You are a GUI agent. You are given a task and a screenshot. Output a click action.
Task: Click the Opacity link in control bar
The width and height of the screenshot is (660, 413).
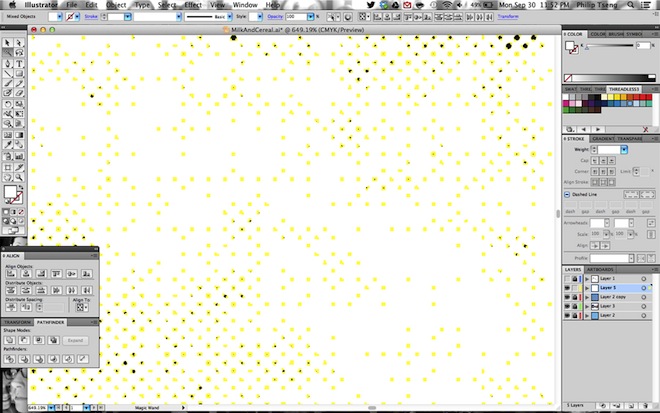[x=275, y=16]
